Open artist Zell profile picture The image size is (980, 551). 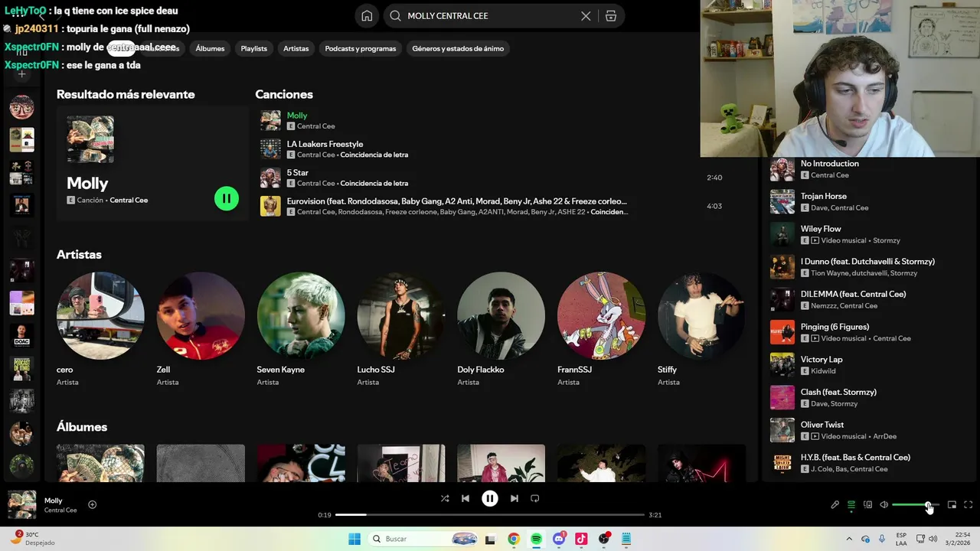(201, 315)
